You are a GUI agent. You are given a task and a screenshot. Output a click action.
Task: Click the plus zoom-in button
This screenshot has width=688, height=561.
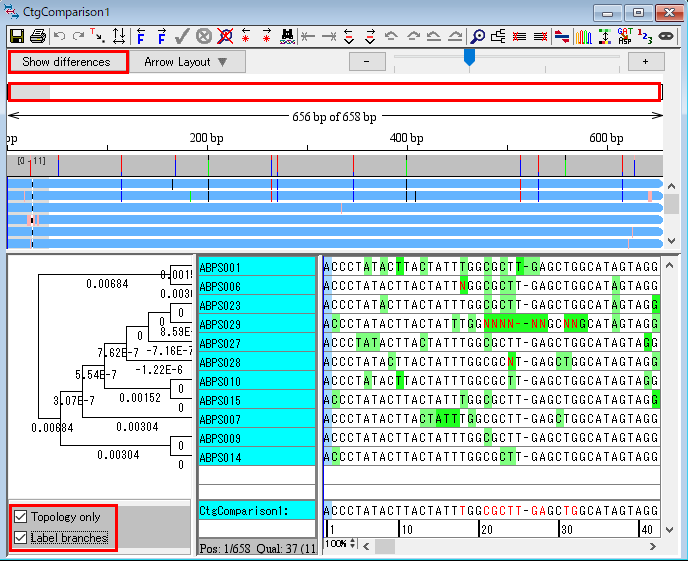(x=645, y=62)
